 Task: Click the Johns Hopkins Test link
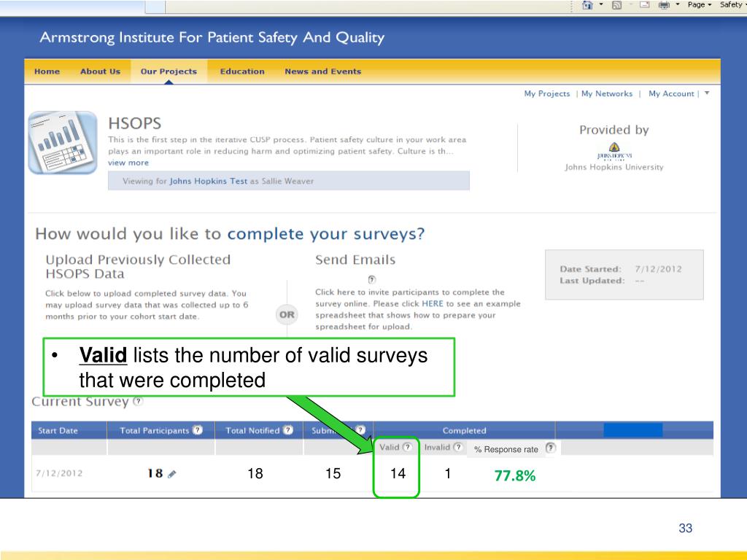(208, 181)
